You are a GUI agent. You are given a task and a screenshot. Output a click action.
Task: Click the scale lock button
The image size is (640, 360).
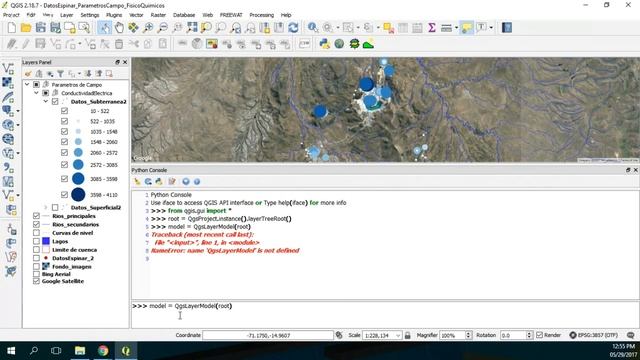tap(407, 336)
